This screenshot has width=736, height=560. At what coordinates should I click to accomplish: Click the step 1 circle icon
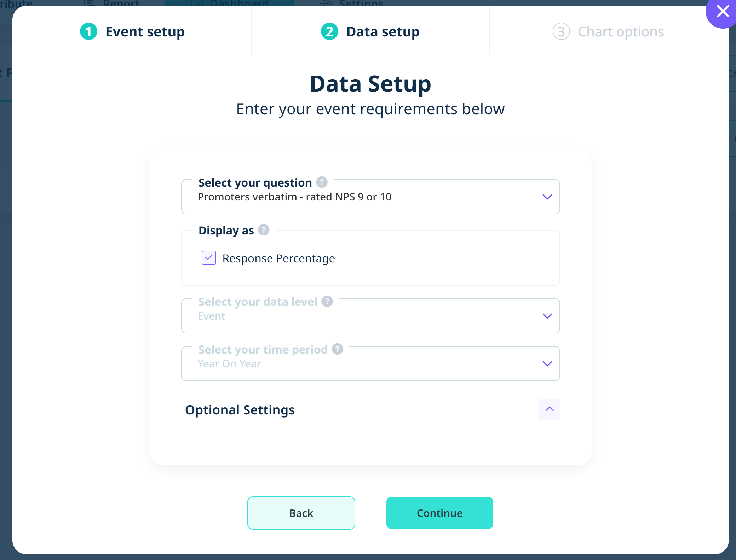(x=88, y=32)
